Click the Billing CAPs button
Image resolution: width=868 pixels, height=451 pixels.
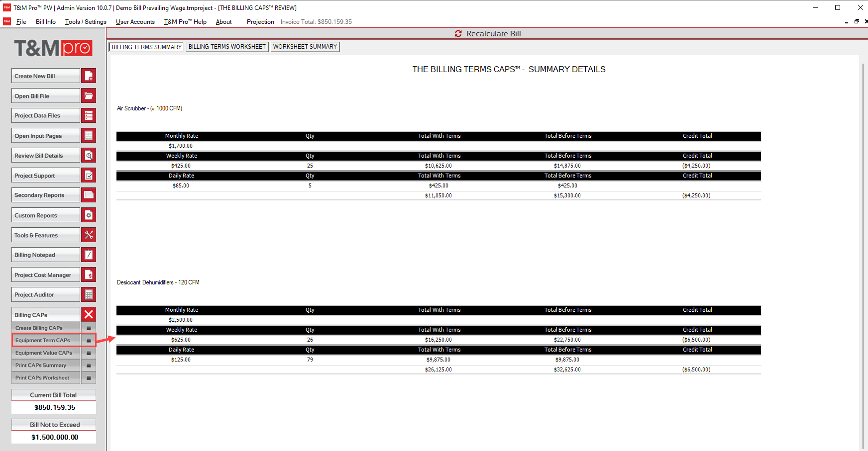[46, 314]
